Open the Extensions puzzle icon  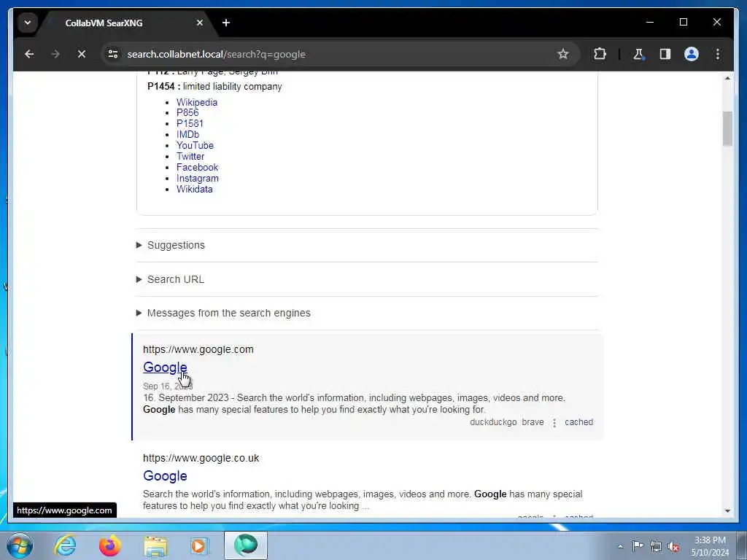coord(600,54)
